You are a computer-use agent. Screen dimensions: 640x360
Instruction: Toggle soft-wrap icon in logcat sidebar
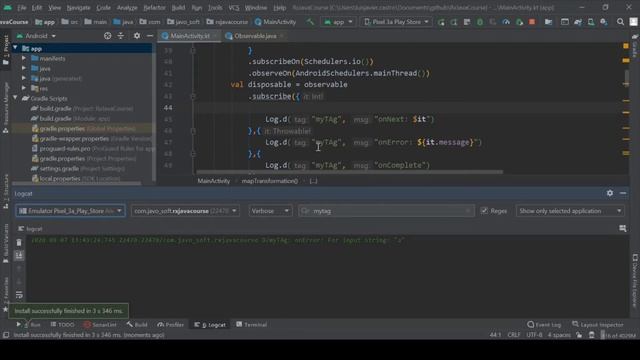tap(19, 295)
